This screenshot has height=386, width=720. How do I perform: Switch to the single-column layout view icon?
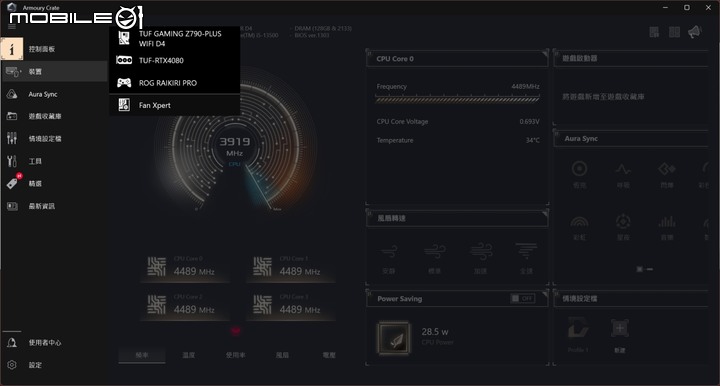pos(654,32)
